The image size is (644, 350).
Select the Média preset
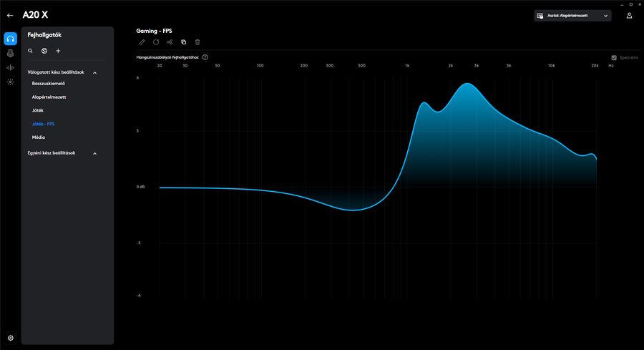click(39, 137)
